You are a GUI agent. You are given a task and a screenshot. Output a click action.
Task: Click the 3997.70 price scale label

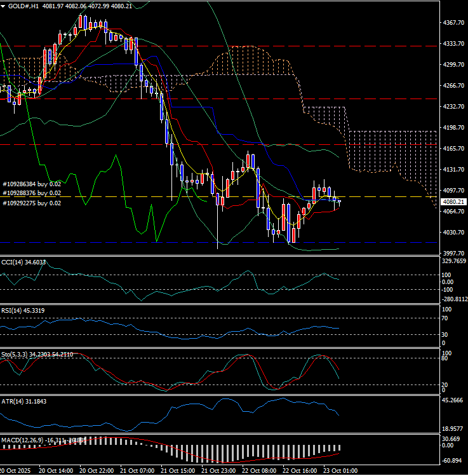click(453, 254)
